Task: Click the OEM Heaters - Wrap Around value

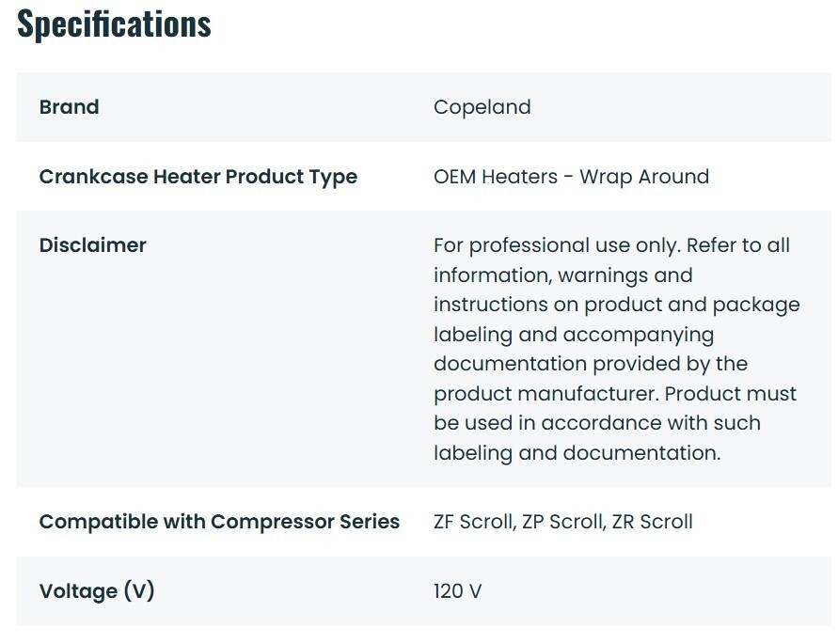Action: (571, 177)
